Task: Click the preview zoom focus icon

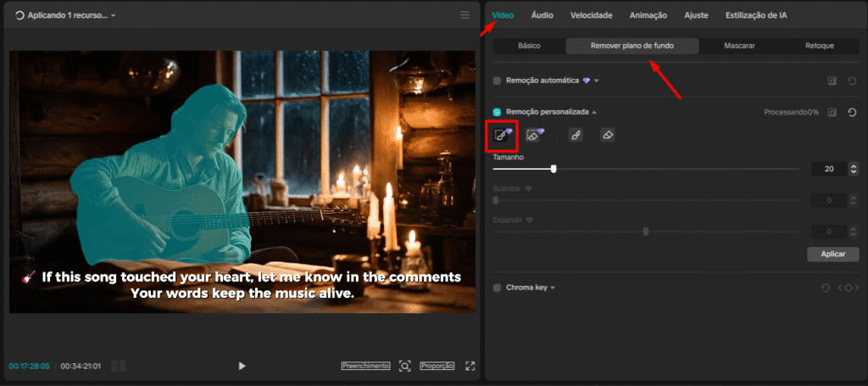Action: [405, 366]
